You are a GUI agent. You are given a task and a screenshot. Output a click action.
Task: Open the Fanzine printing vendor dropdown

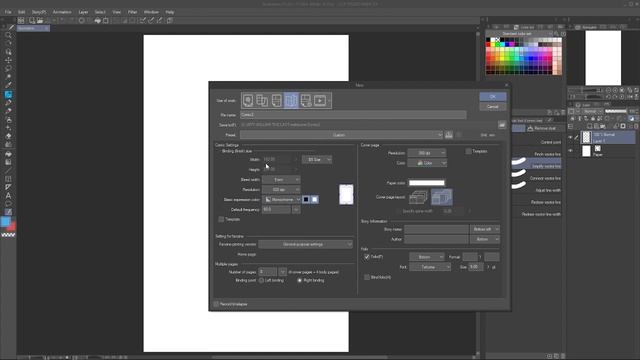pyautogui.click(x=305, y=244)
